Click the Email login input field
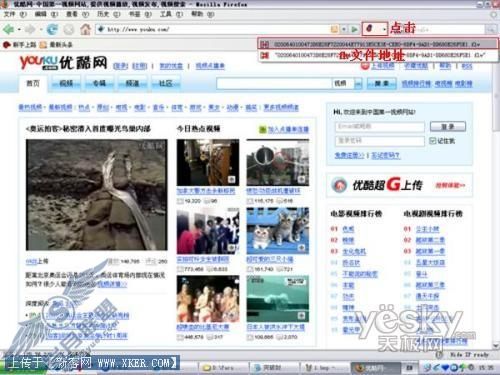Image resolution: width=500 pixels, height=375 pixels. pyautogui.click(x=380, y=127)
